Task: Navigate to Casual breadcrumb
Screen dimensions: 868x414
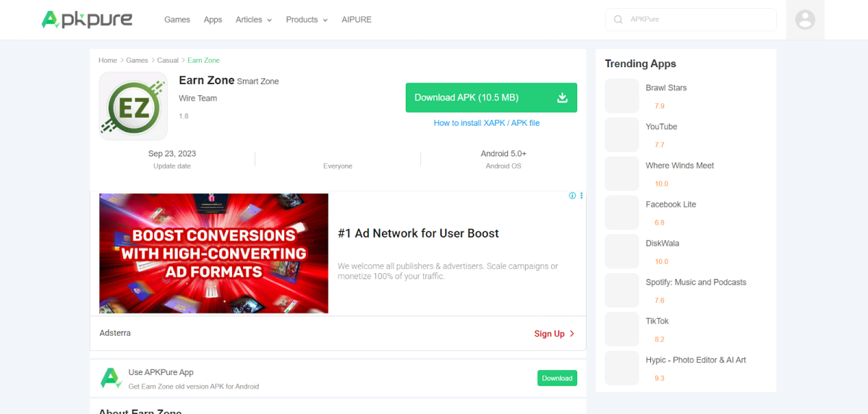Action: coord(168,61)
